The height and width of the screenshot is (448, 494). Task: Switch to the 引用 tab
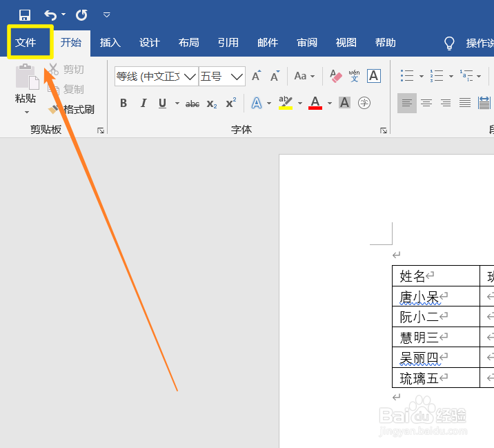228,42
